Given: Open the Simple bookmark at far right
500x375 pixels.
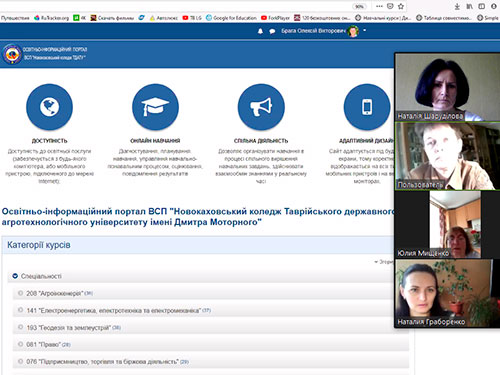Looking at the screenshot, I should click(x=488, y=18).
